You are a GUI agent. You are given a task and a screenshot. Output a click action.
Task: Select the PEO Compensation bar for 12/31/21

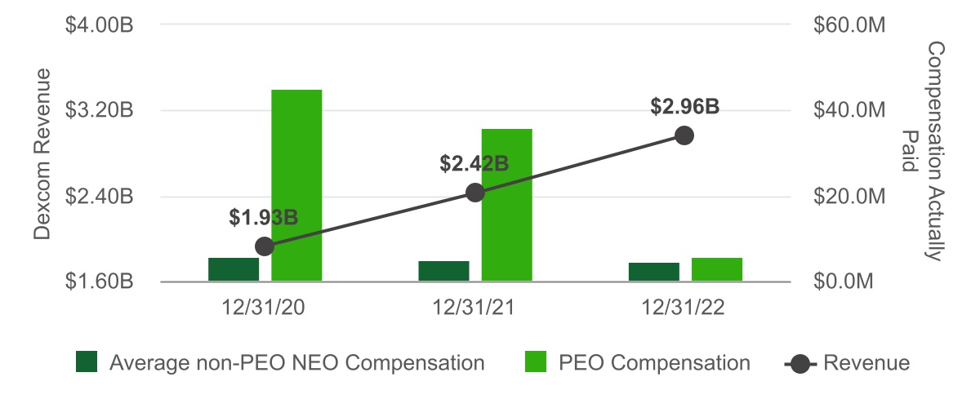click(506, 205)
